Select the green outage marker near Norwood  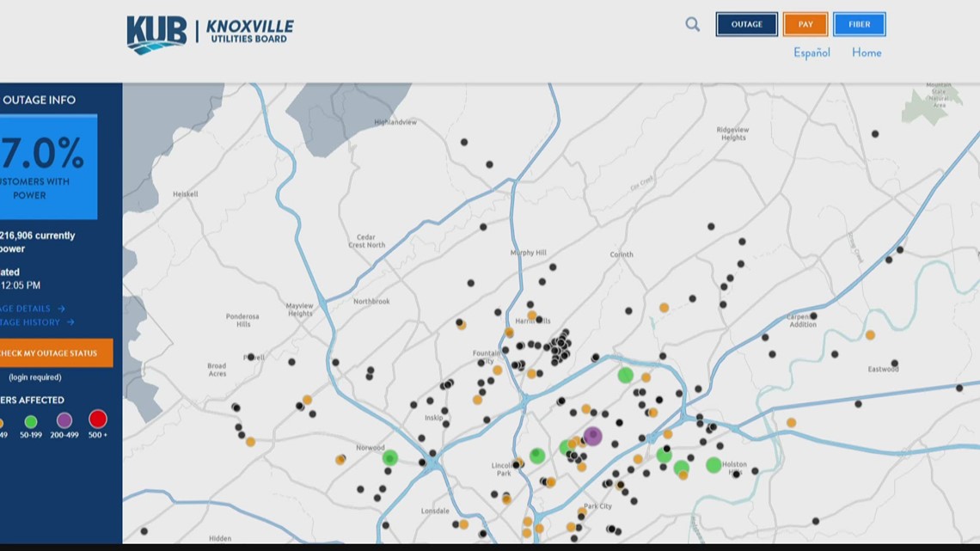click(x=389, y=458)
